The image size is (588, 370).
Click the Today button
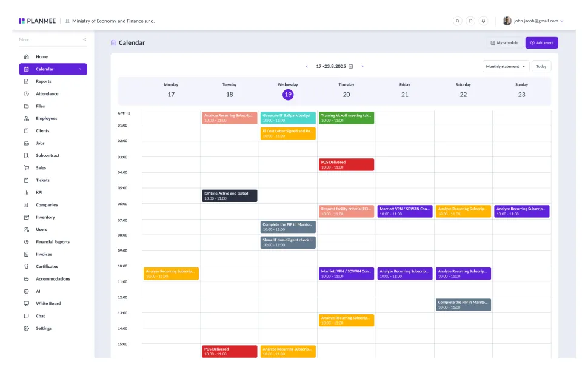point(541,67)
